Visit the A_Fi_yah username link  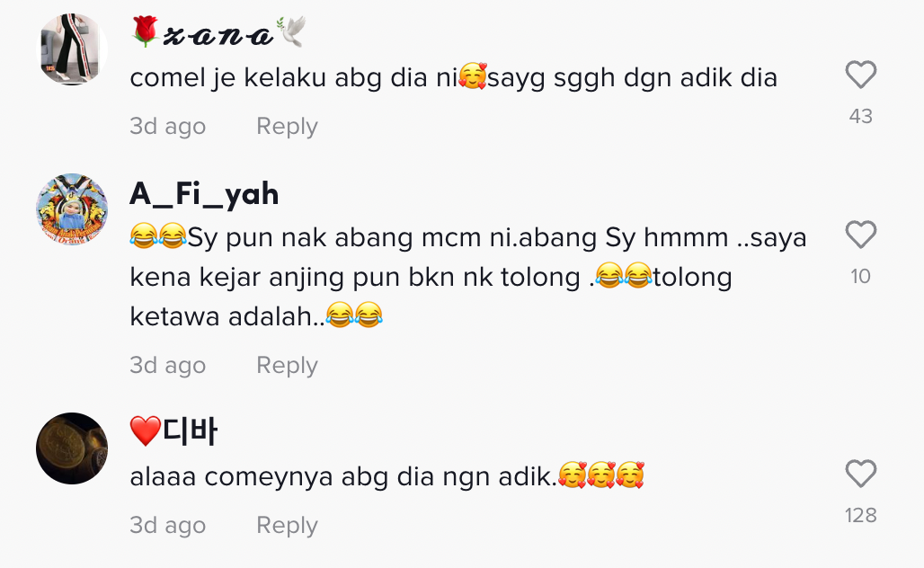(204, 193)
